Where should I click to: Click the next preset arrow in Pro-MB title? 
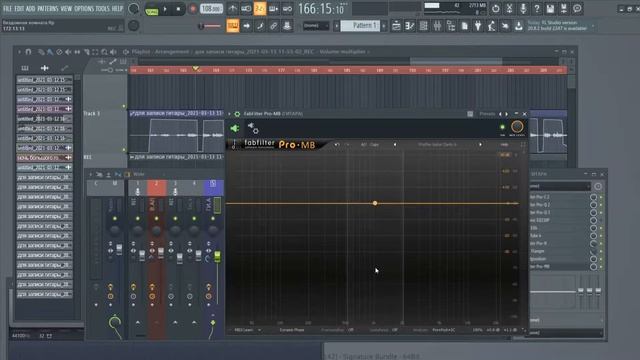pos(507,114)
